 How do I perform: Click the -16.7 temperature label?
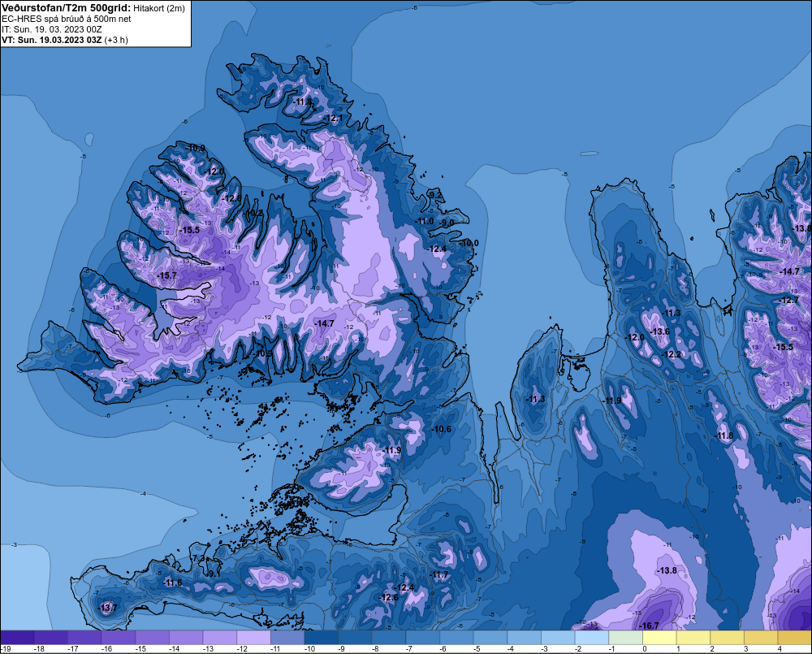[x=650, y=626]
